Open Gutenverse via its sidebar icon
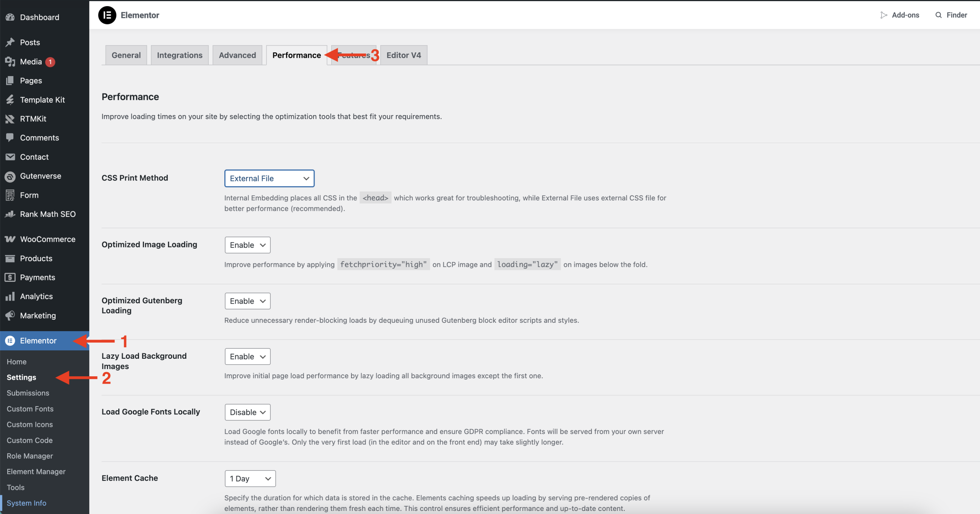Image resolution: width=980 pixels, height=514 pixels. pos(10,176)
